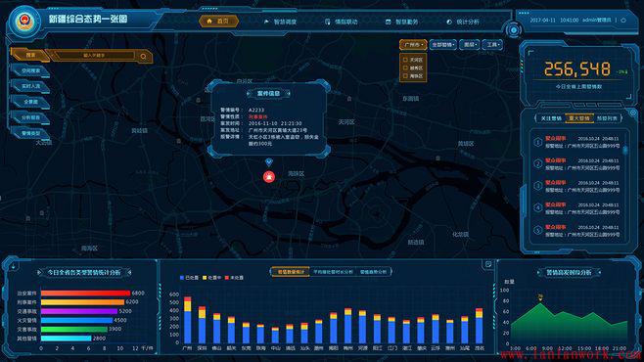Image resolution: width=644 pixels, height=362 pixels.
Task: Click the icon at the bar chart panel corner
Action: click(x=488, y=264)
